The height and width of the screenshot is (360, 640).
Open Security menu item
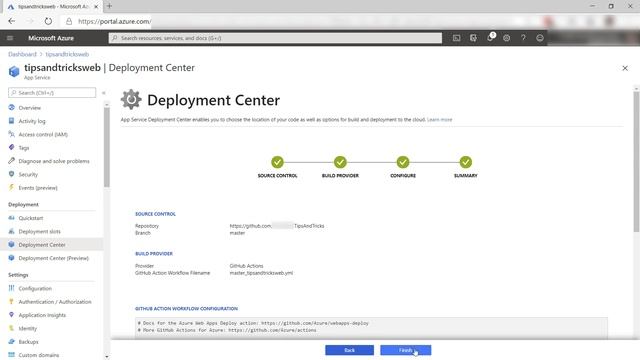(28, 175)
